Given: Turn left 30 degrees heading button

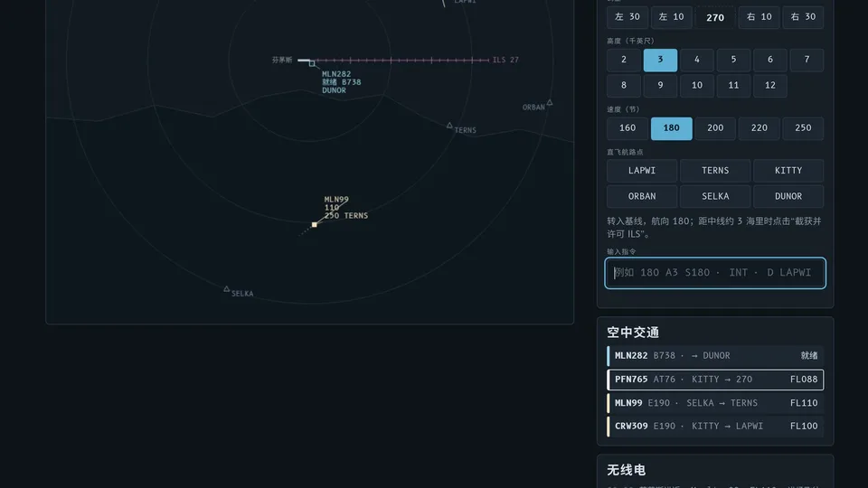Looking at the screenshot, I should click(x=627, y=17).
